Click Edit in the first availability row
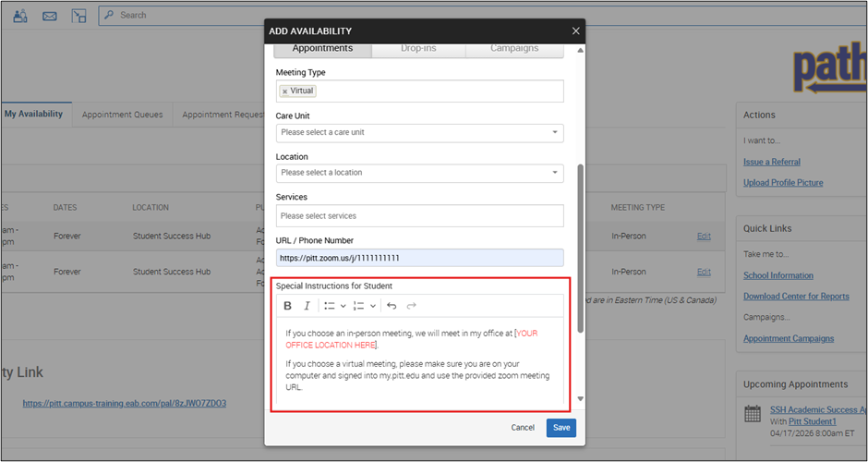This screenshot has width=868, height=462. point(704,236)
